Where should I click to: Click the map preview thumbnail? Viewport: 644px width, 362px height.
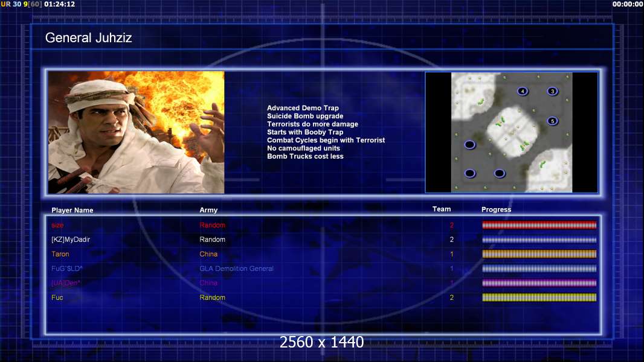(x=511, y=132)
